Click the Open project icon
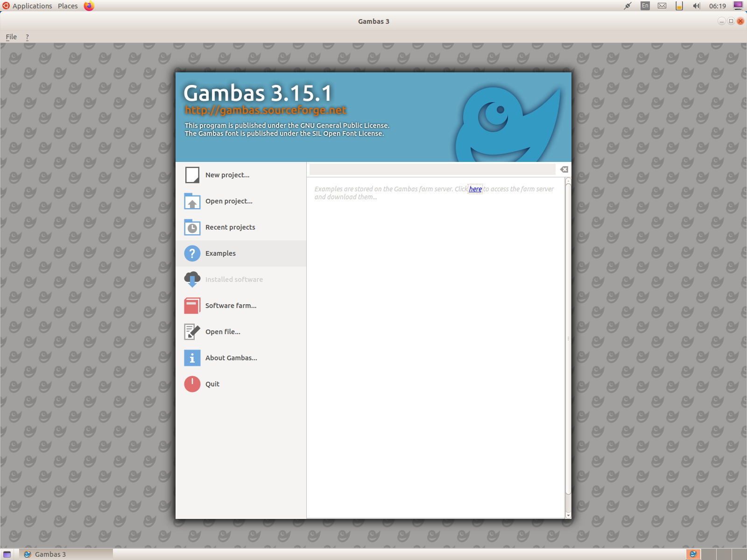The image size is (747, 560). (x=192, y=201)
